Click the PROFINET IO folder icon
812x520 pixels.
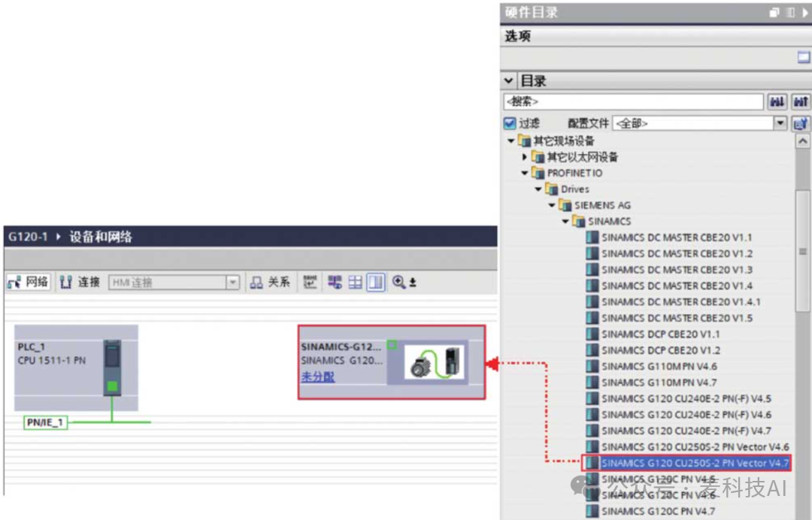[538, 173]
